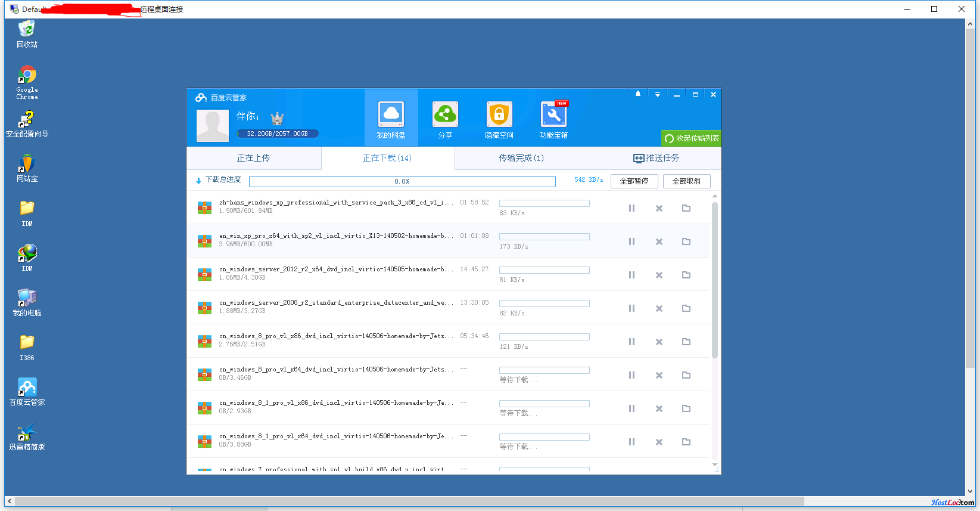Open folder for cn_windows_server_2012_r2 download
Viewport: 980px width, 511px height.
coord(686,275)
